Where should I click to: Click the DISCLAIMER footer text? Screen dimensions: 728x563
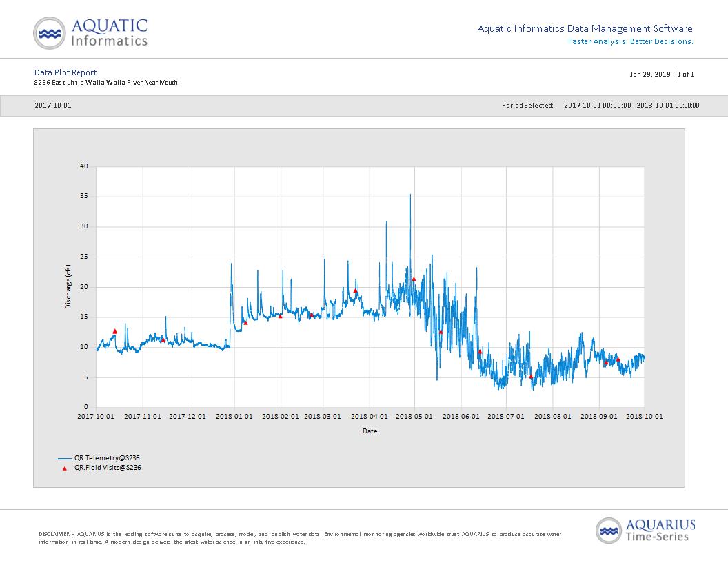300,538
